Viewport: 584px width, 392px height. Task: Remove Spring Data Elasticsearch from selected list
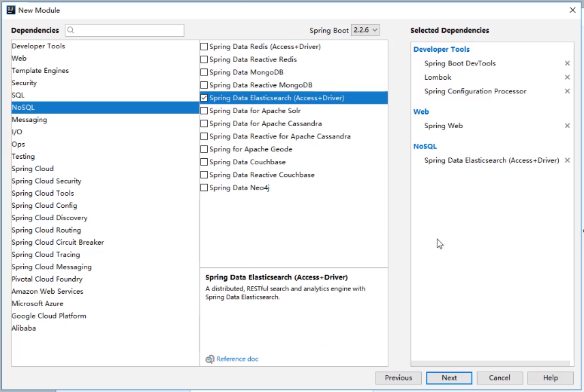point(567,161)
